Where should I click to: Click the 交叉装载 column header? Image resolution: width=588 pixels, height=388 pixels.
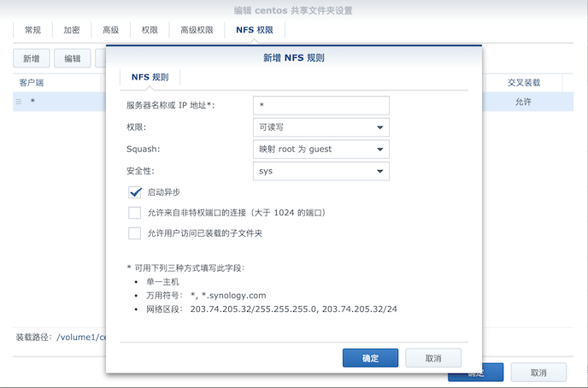click(524, 83)
